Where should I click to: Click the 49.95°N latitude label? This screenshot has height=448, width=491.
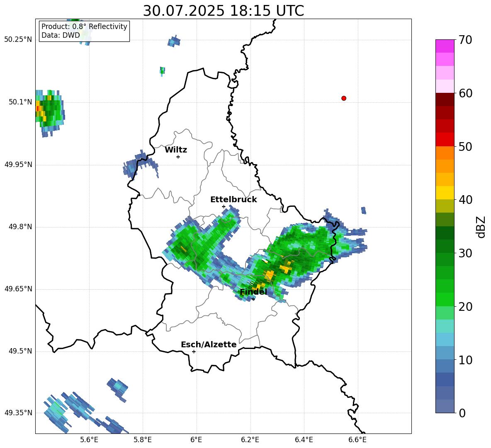point(18,165)
